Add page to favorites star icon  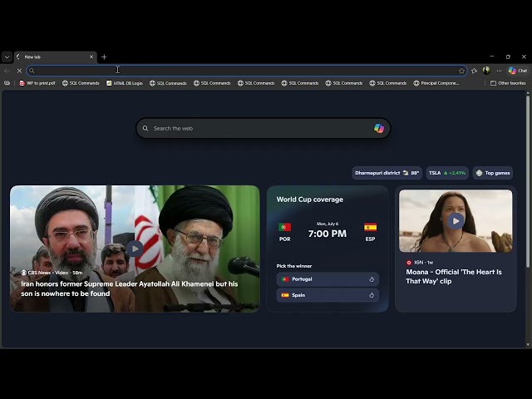461,71
